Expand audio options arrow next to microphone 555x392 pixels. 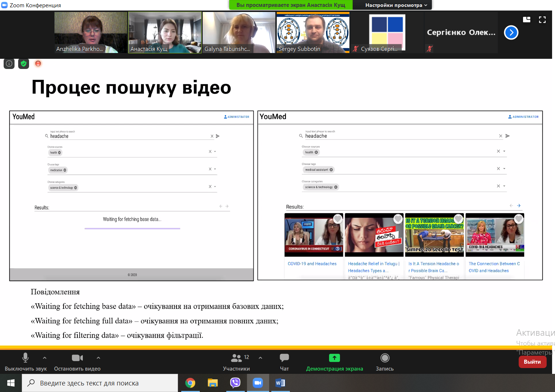point(45,358)
